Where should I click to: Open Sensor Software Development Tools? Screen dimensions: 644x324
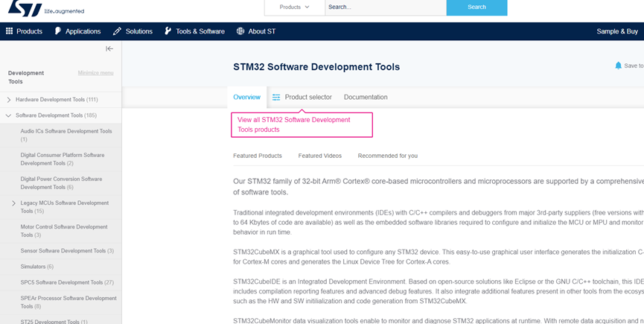[67, 250]
